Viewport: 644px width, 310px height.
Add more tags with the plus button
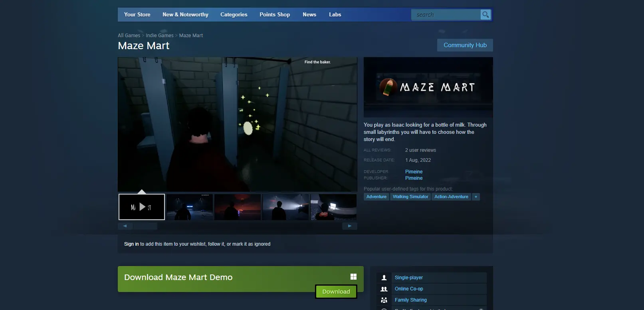476,197
